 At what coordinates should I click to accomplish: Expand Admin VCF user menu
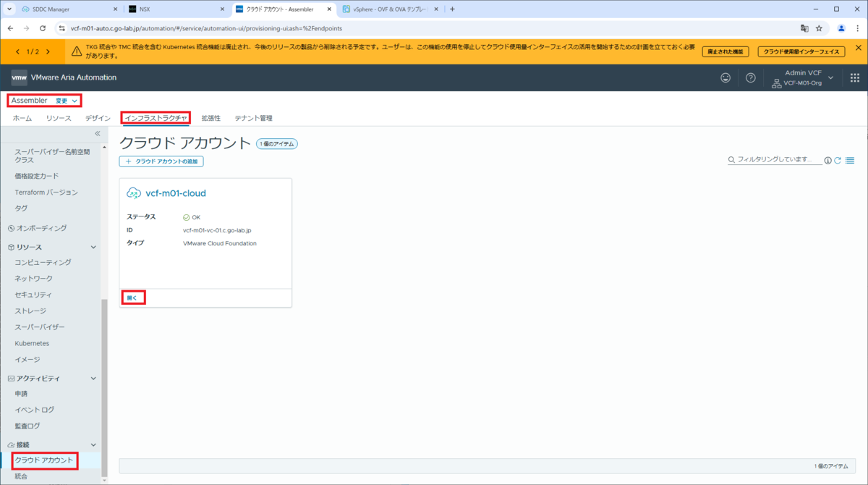[x=830, y=77]
